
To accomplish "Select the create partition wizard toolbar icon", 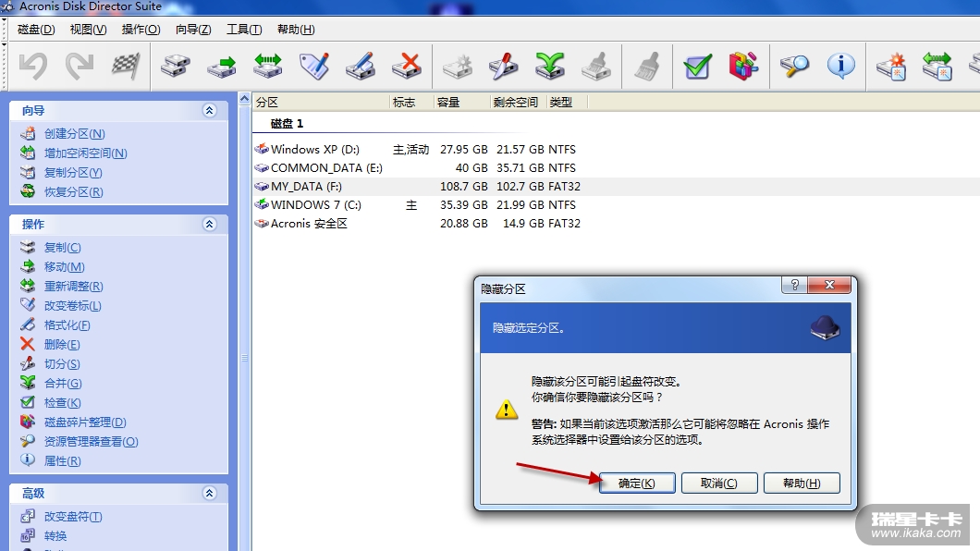I will (x=891, y=66).
